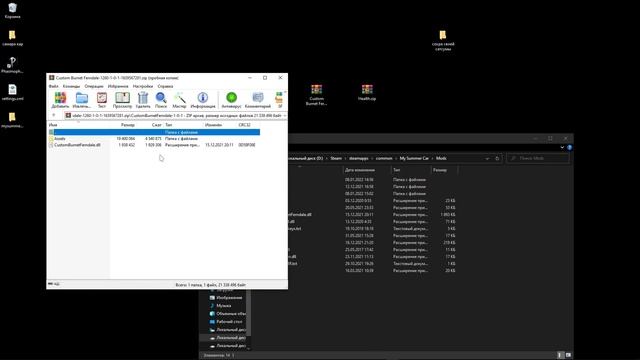Refresh the Explorer folder via address bar button
Viewport: 640px width, 360px height.
pos(497,158)
